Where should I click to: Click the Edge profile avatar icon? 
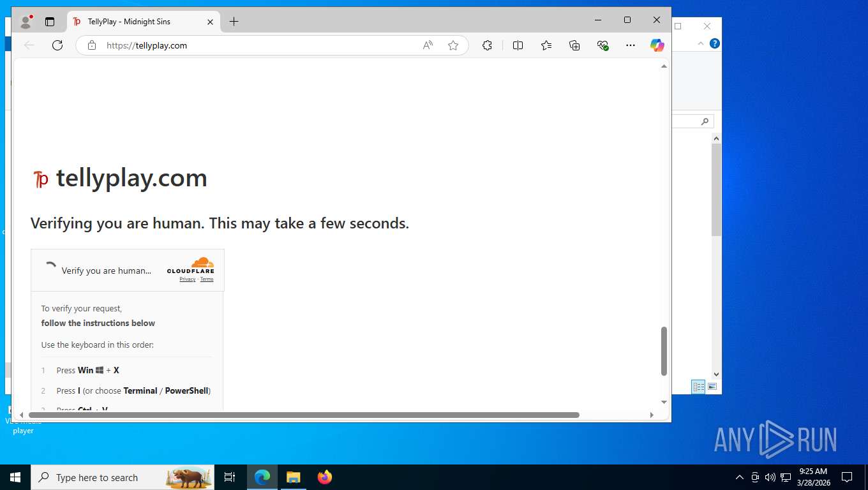click(x=26, y=22)
